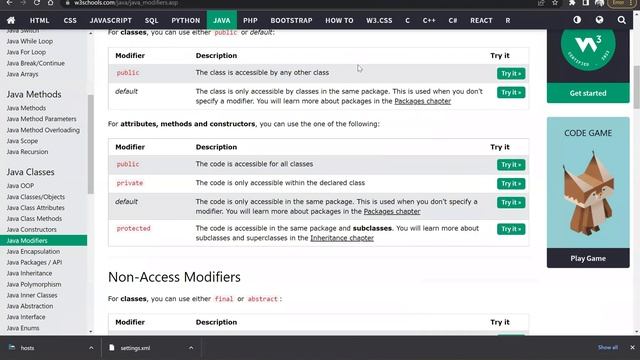This screenshot has width=640, height=360.
Task: Open Java Classes/Objects sidebar link
Action: [x=36, y=197]
